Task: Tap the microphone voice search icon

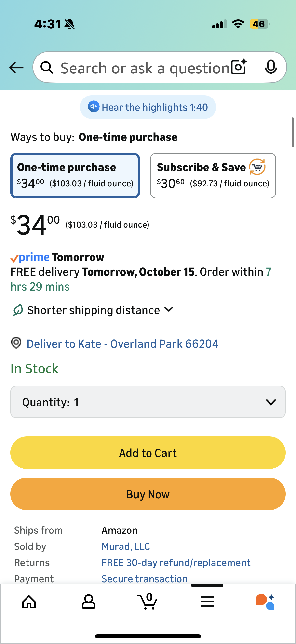Action: (x=271, y=67)
